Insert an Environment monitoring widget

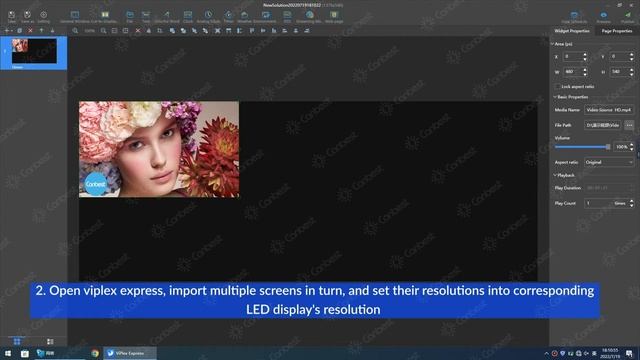265,16
